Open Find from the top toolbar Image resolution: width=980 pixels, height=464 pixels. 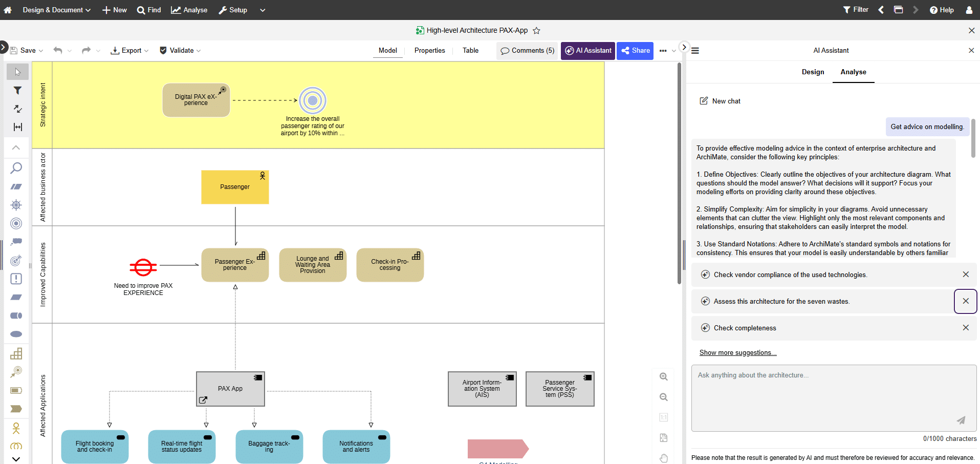point(148,10)
